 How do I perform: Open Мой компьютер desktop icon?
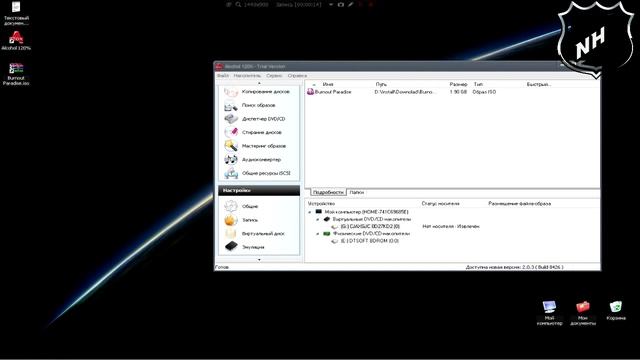tap(549, 313)
